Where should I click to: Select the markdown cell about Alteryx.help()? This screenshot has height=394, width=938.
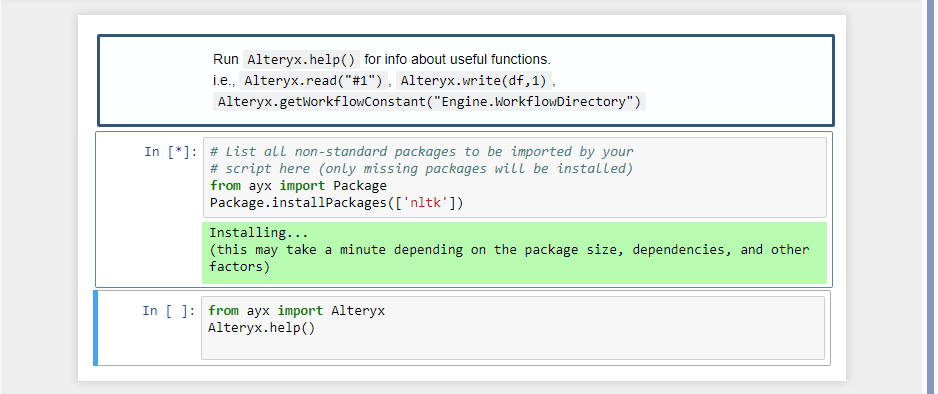(465, 80)
